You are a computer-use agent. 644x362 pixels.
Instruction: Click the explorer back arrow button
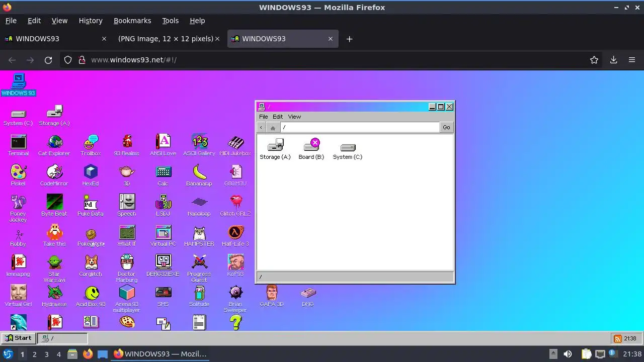pos(261,127)
